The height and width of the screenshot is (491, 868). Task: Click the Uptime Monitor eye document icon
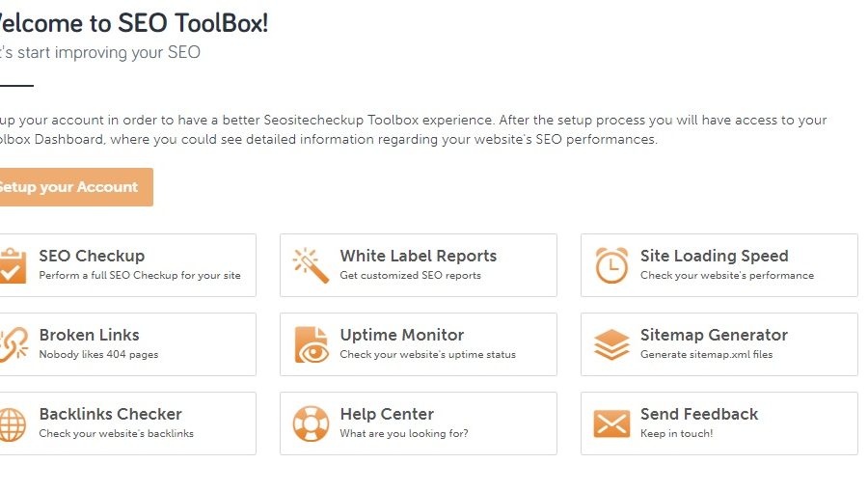tap(312, 345)
